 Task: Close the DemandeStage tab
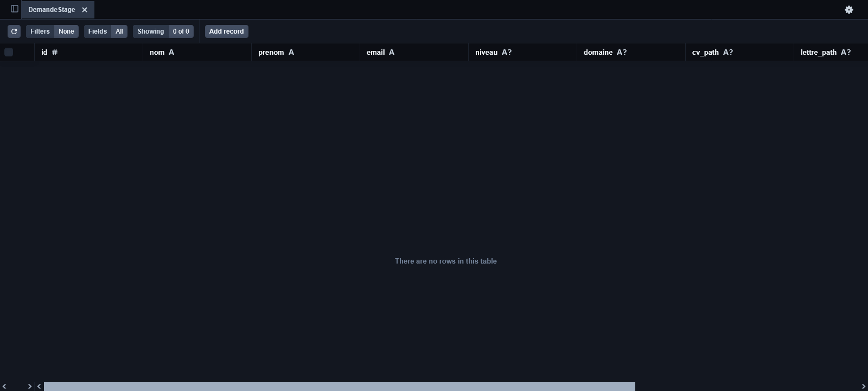85,10
